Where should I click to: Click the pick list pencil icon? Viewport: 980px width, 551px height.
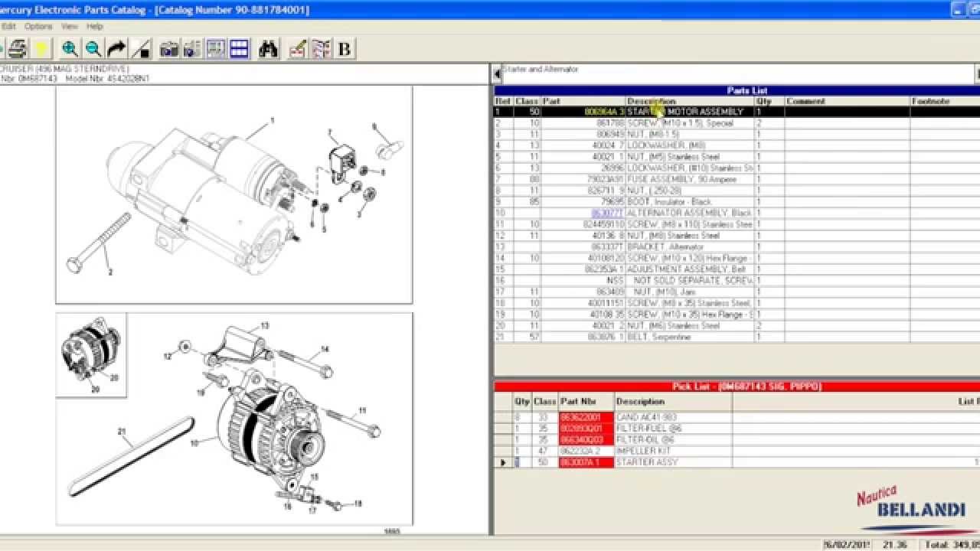297,49
